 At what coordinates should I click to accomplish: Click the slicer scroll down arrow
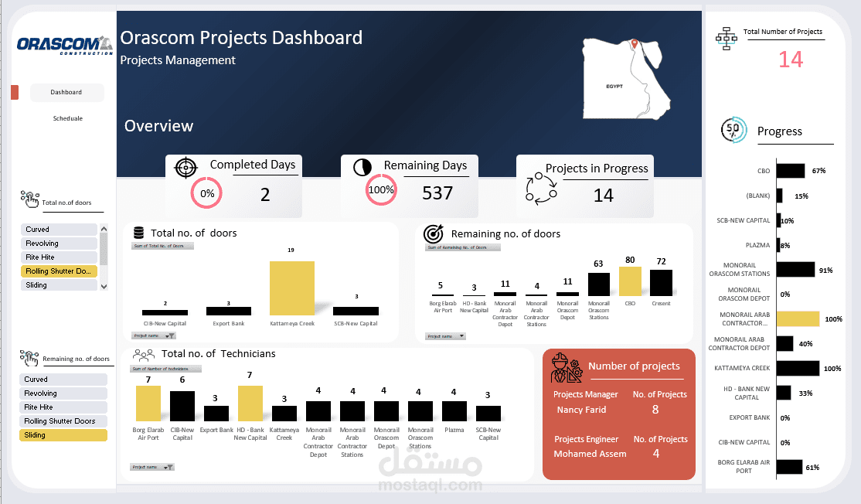pyautogui.click(x=104, y=287)
